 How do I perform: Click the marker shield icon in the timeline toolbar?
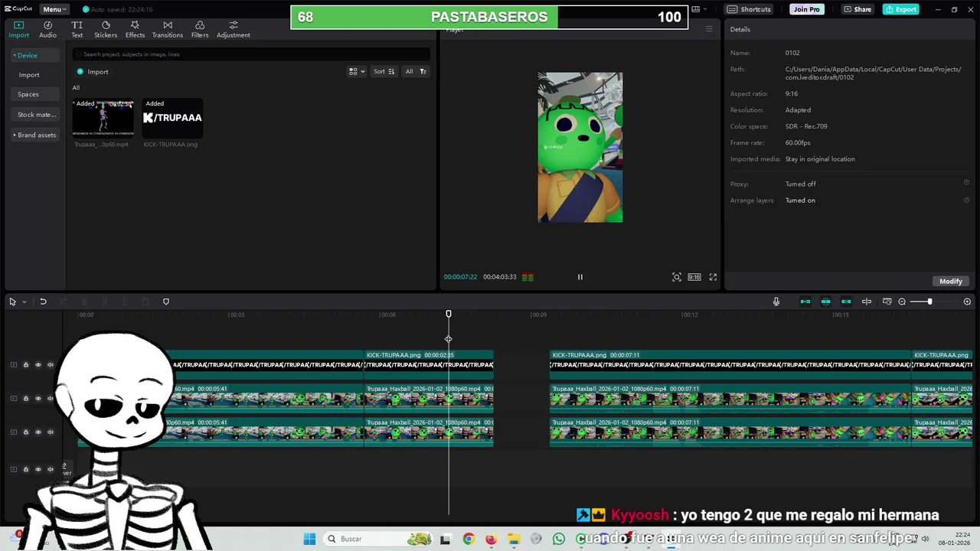(166, 302)
